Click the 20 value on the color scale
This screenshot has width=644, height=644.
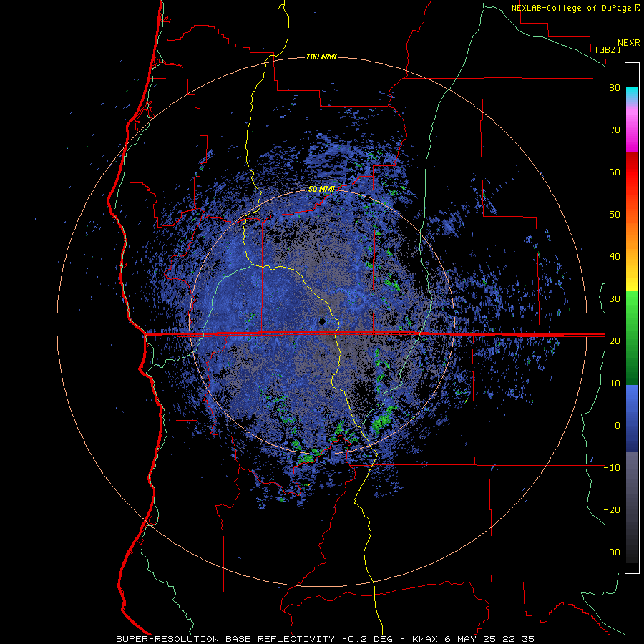pos(615,341)
